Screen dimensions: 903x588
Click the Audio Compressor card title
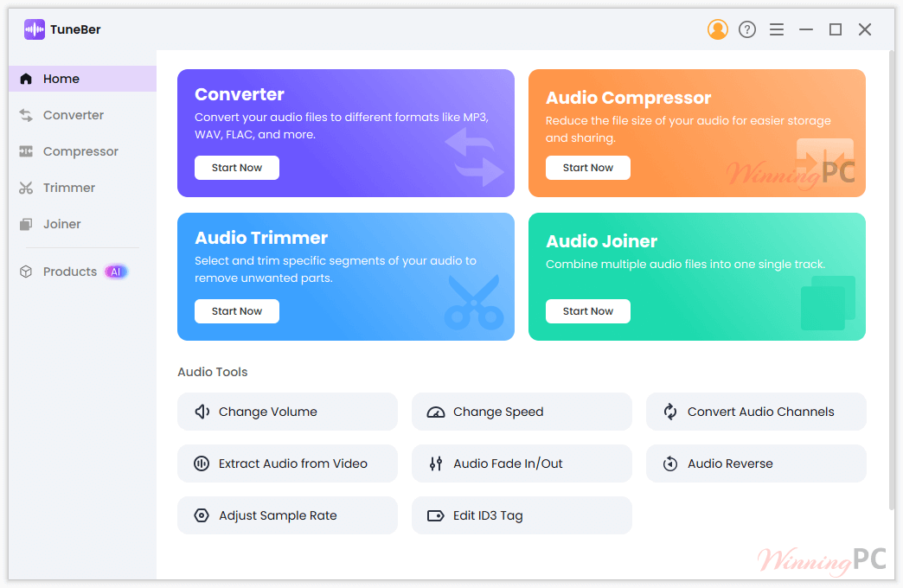point(628,98)
